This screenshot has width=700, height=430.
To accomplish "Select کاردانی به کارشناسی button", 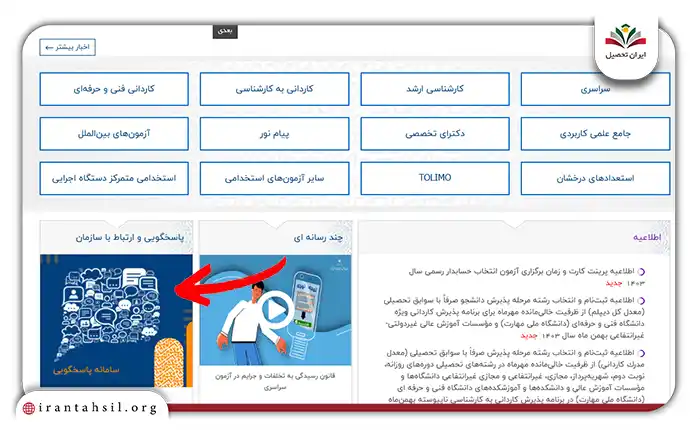I will click(x=275, y=89).
